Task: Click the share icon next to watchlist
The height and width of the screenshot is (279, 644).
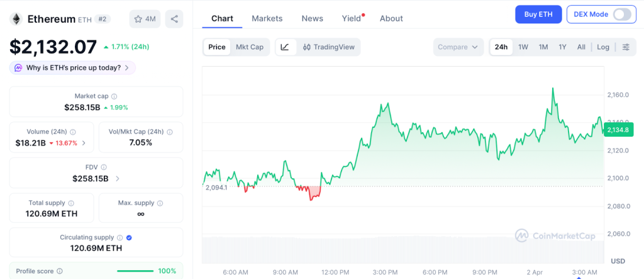Action: (174, 19)
